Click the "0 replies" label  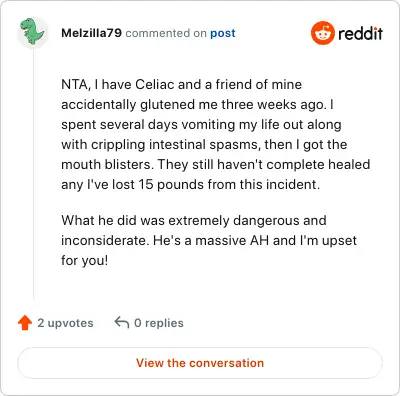coord(159,323)
